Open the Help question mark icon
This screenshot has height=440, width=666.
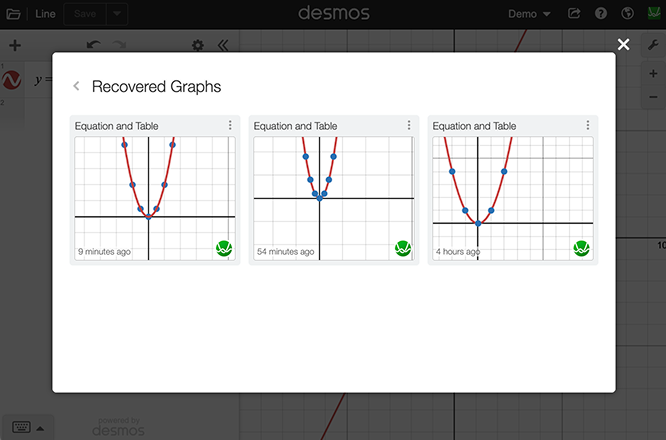click(601, 14)
